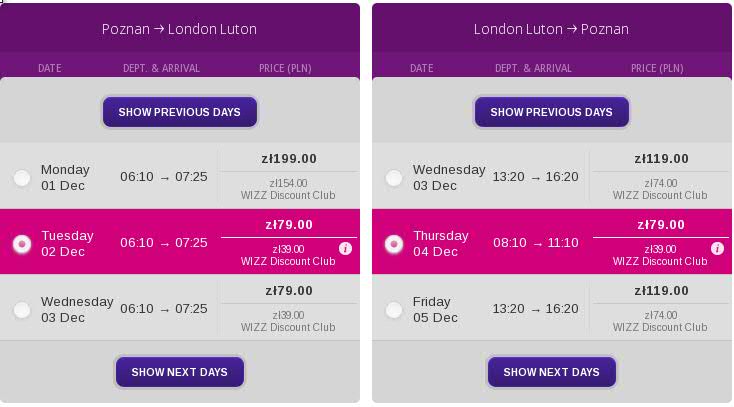Show previous days for Poznan to London Luton

point(180,112)
